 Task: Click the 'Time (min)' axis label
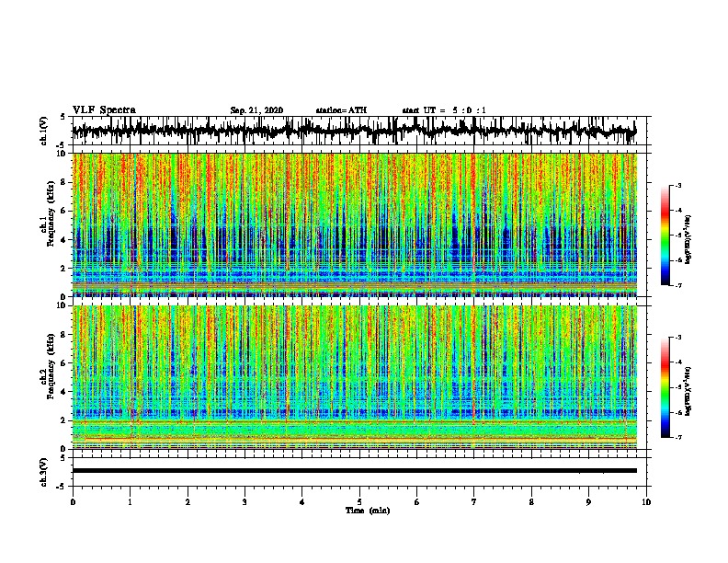[x=368, y=511]
